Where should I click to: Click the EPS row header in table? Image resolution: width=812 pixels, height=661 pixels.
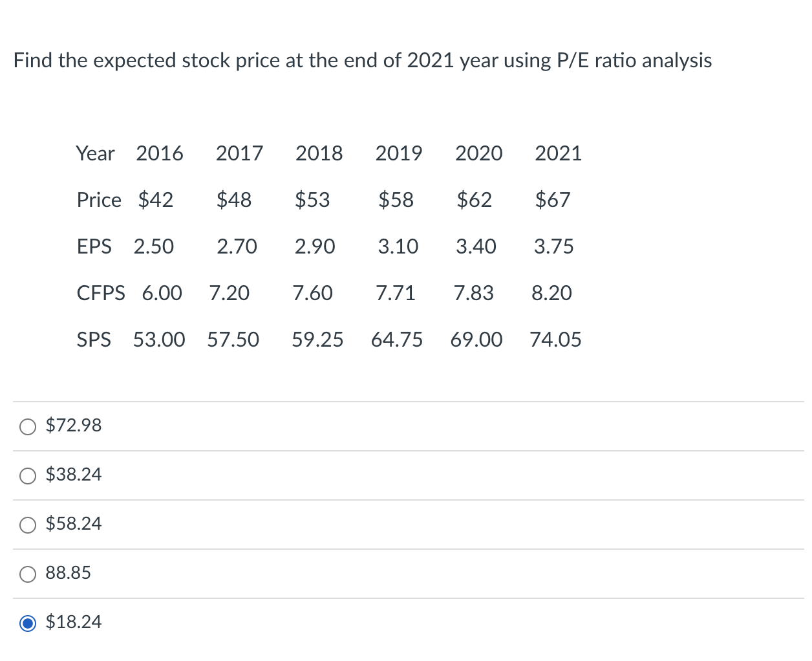94,246
